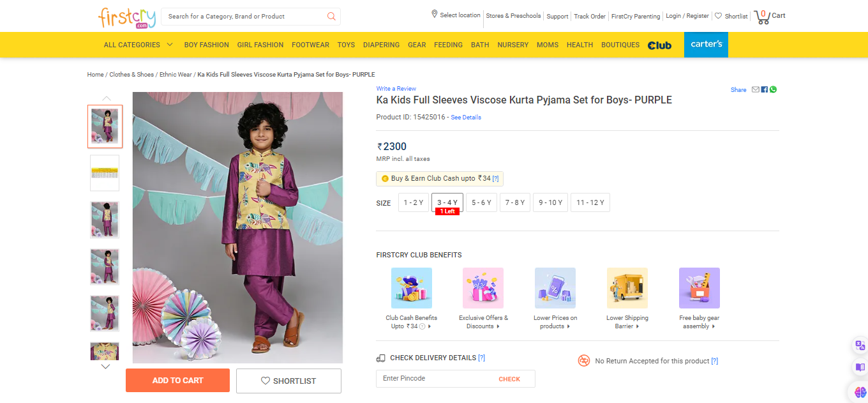The image size is (868, 403).
Task: Click the Write a Review link
Action: coord(396,89)
